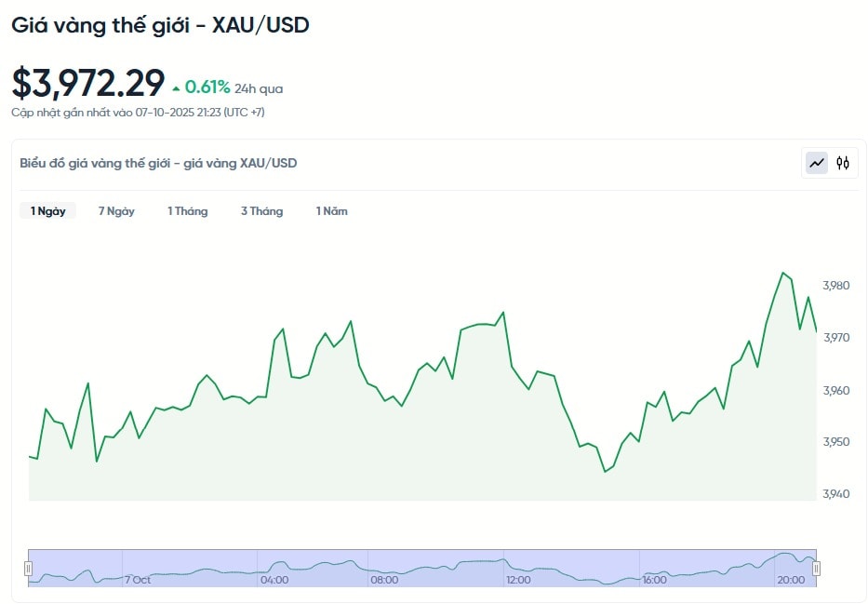Viewport: 868px width, 604px height.
Task: Show the 1 Tháng chart range
Action: [x=187, y=211]
